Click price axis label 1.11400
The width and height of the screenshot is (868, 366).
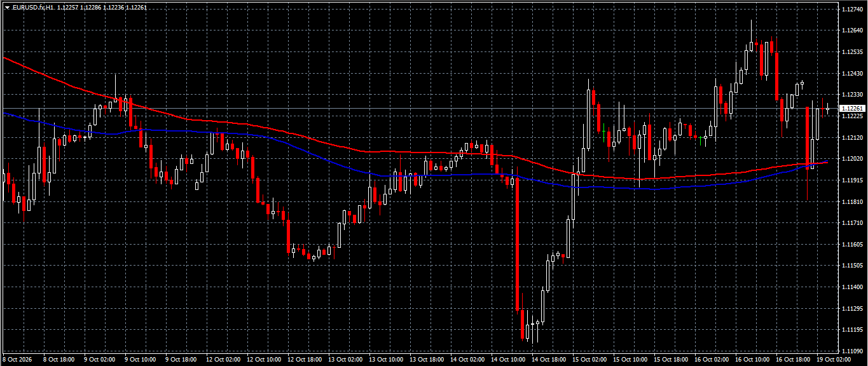[851, 287]
